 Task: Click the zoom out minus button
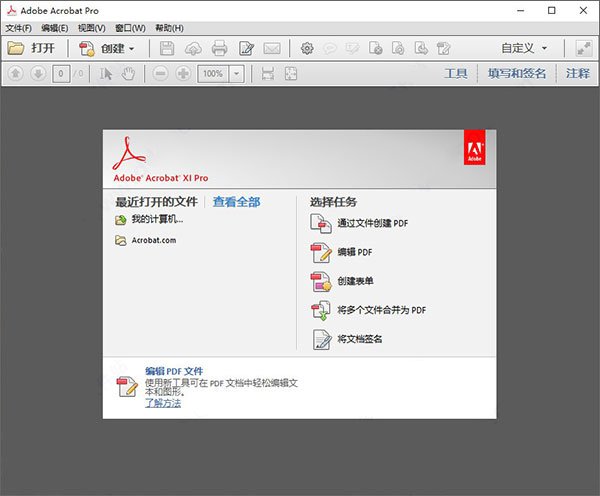pos(160,73)
